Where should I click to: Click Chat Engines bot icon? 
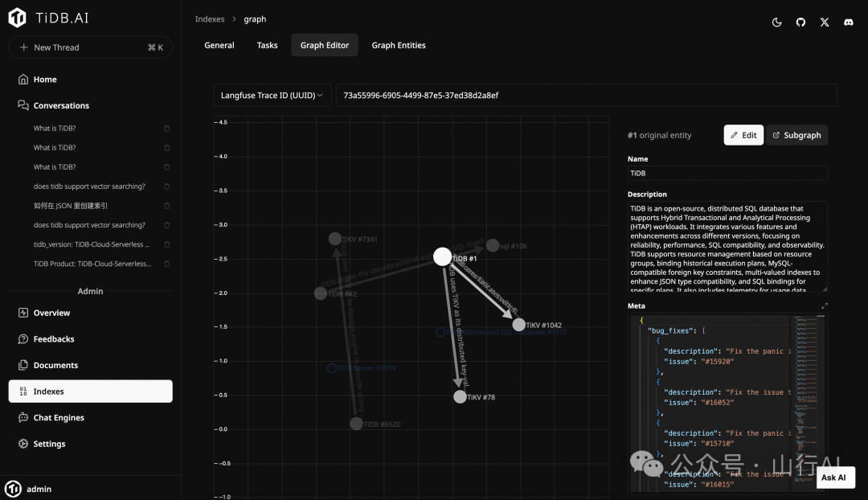23,417
